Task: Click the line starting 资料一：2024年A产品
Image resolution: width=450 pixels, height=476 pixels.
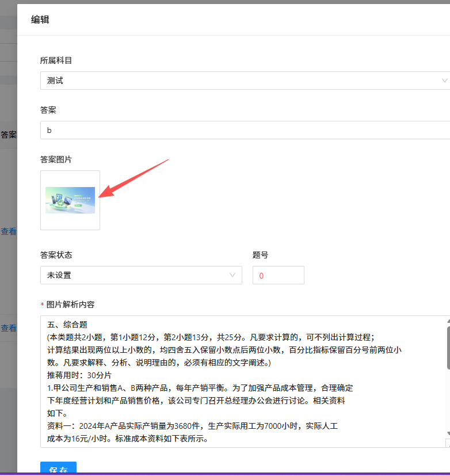Action: tap(192, 426)
